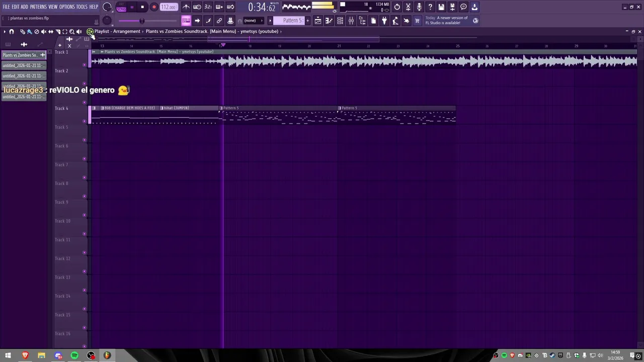Select the Mute tool in playlist
The width and height of the screenshot is (644, 362).
[43, 32]
